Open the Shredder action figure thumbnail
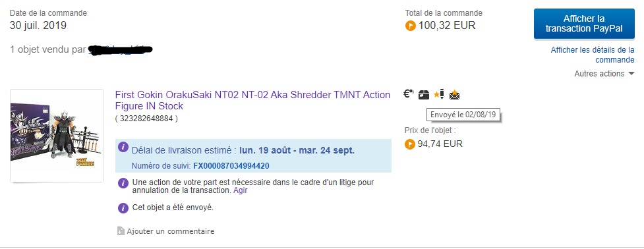The width and height of the screenshot is (644, 249). pos(57,136)
